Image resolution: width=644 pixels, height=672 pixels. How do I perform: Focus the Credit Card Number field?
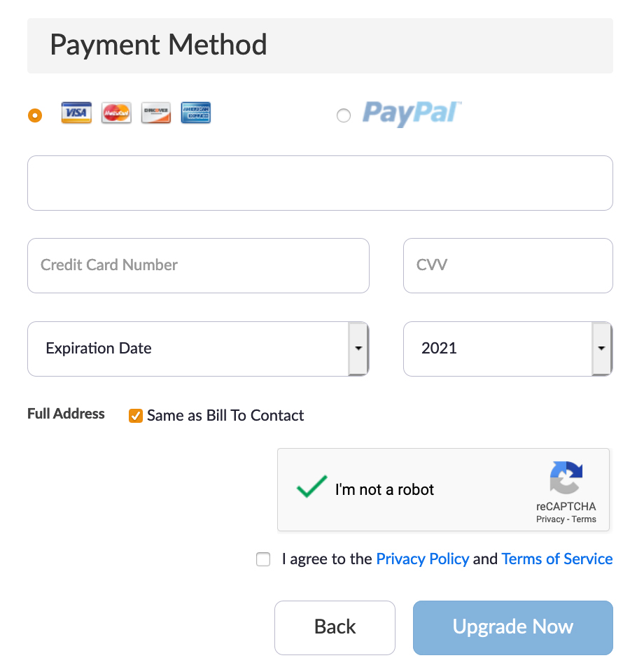(x=198, y=265)
